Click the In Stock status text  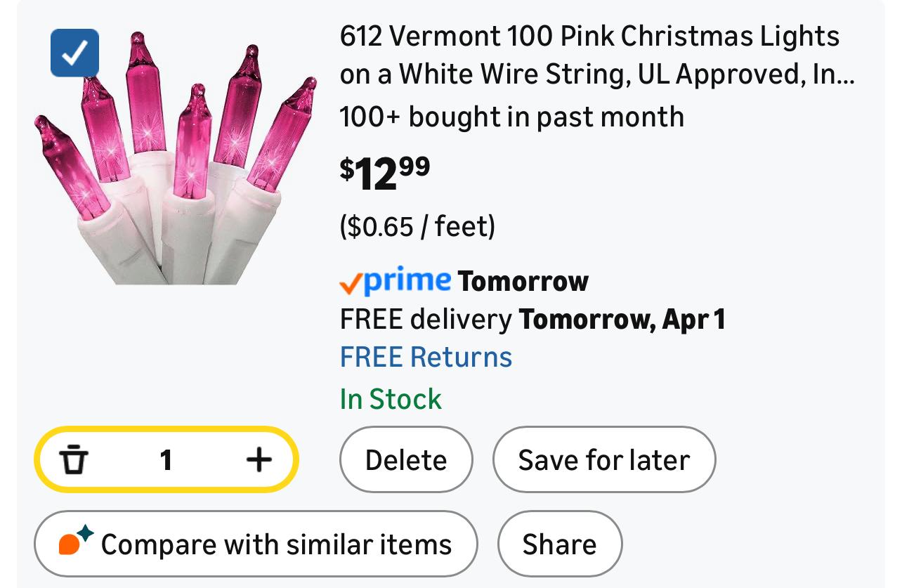(x=391, y=399)
